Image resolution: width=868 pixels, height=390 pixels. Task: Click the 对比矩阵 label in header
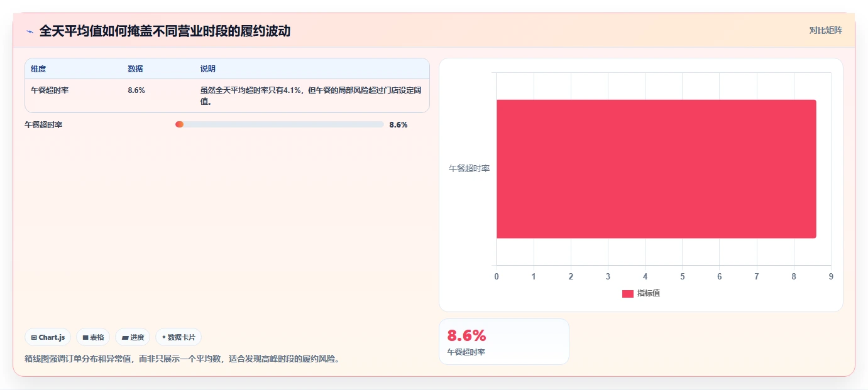(825, 30)
